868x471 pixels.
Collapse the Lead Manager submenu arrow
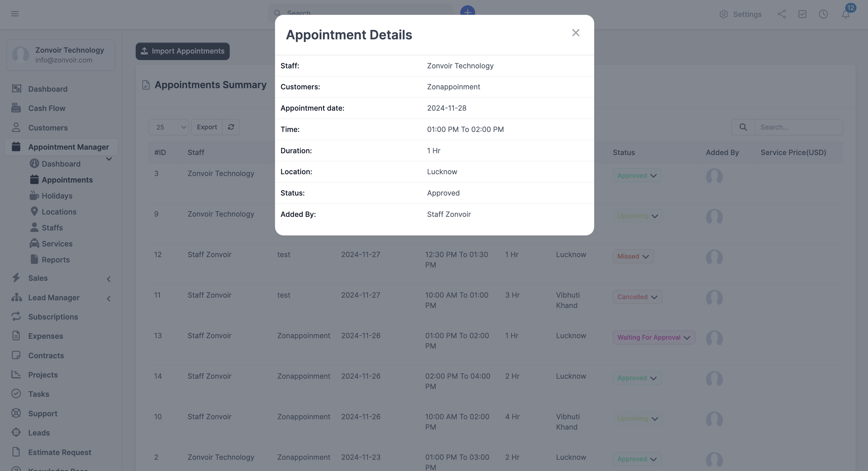(x=108, y=298)
